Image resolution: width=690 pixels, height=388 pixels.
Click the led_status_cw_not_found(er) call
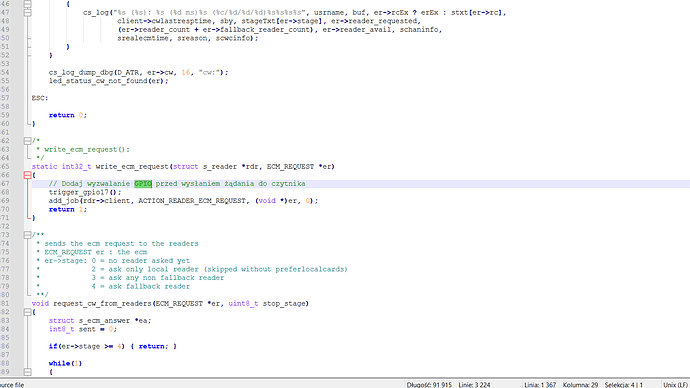(x=109, y=81)
